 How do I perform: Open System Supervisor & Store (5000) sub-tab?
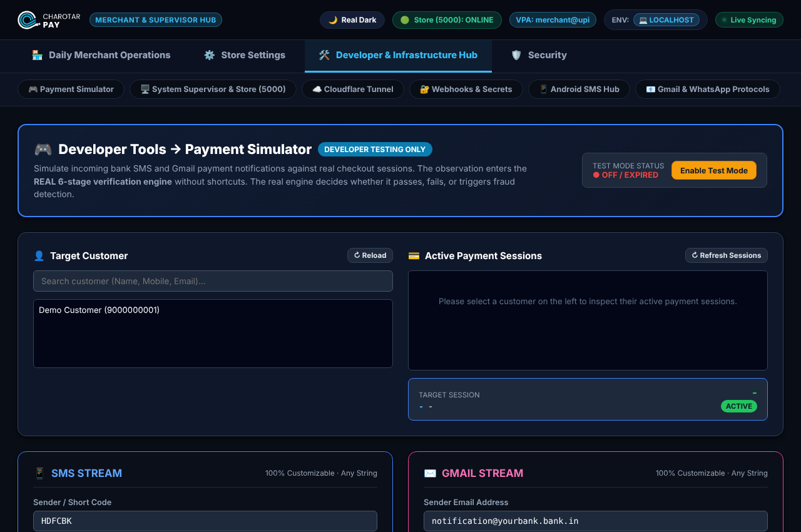pos(213,90)
